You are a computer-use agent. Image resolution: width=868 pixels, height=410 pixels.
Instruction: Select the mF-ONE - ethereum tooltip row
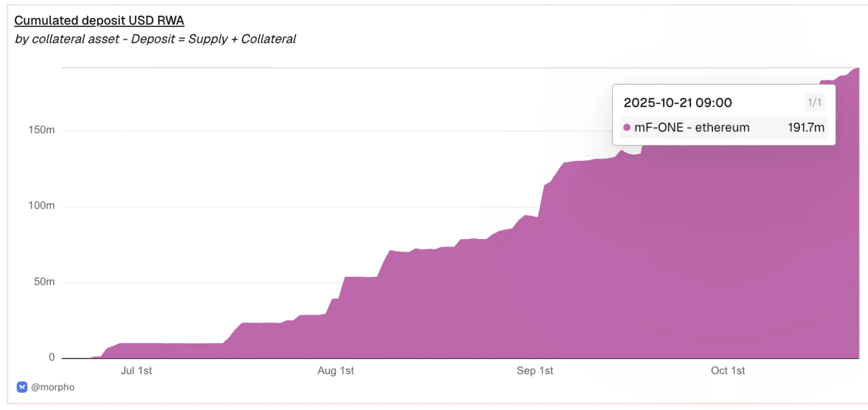[724, 127]
